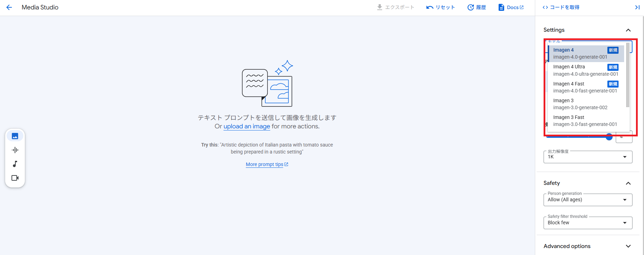Click the blue slider handle for result count

(x=609, y=137)
